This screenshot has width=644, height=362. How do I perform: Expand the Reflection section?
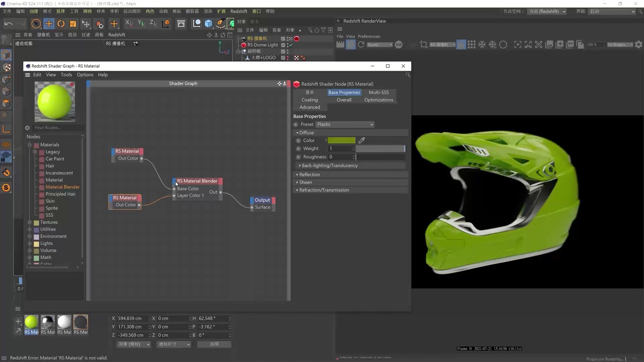click(x=309, y=175)
